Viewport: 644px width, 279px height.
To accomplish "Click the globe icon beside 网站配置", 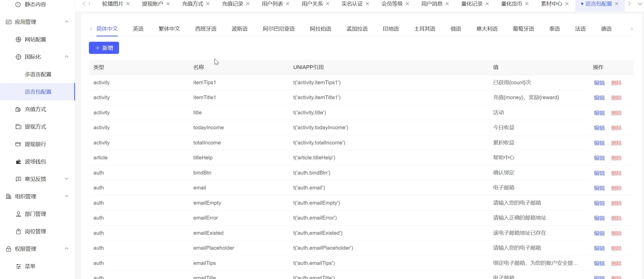I will (x=18, y=39).
